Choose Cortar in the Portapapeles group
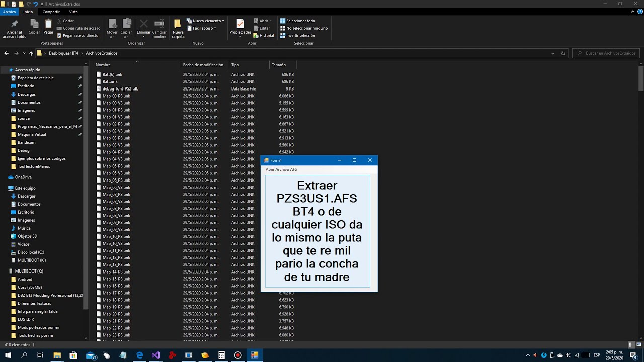The image size is (644, 362). click(66, 21)
